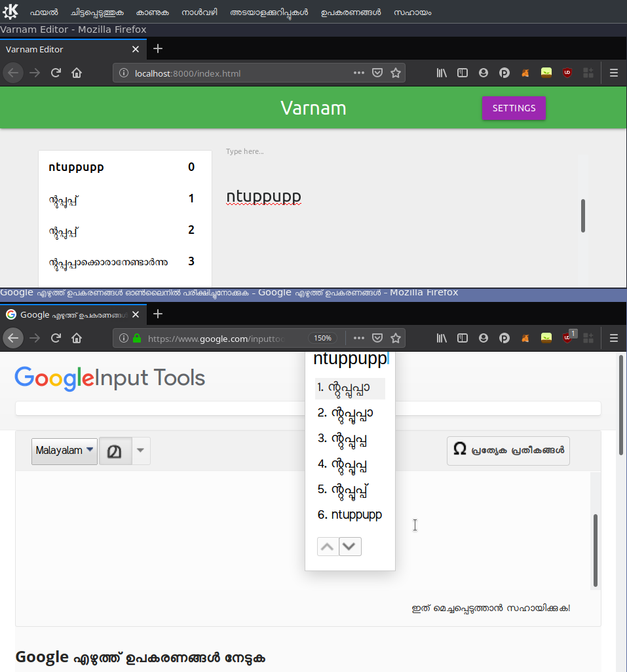Select Varnam suggestion numbered 1

tap(125, 198)
